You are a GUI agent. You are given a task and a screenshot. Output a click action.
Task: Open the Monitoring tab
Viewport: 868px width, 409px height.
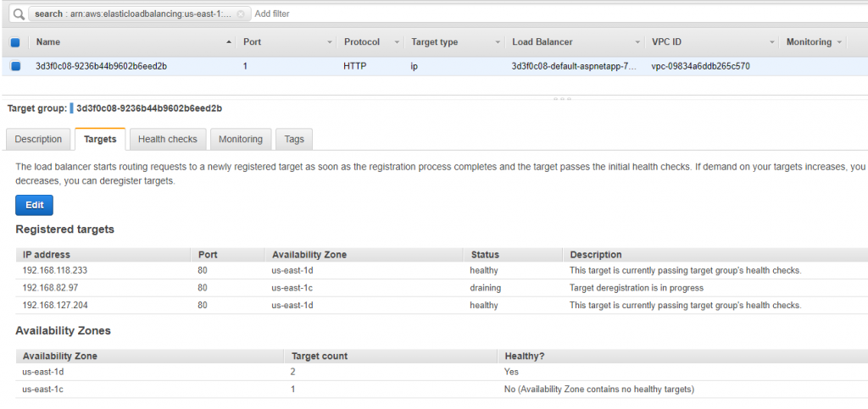pyautogui.click(x=240, y=139)
